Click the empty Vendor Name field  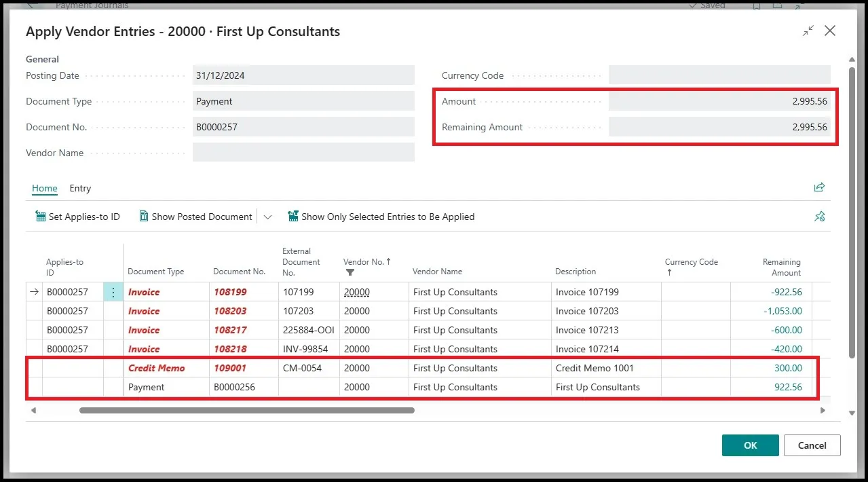pyautogui.click(x=303, y=153)
